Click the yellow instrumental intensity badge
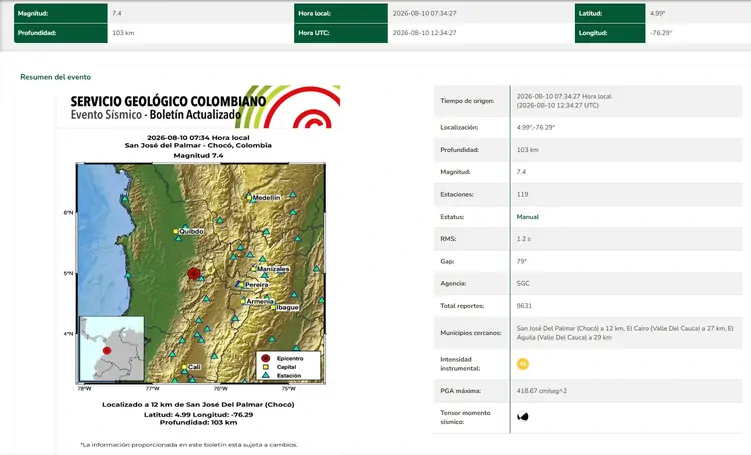This screenshot has width=751, height=455. (x=523, y=364)
